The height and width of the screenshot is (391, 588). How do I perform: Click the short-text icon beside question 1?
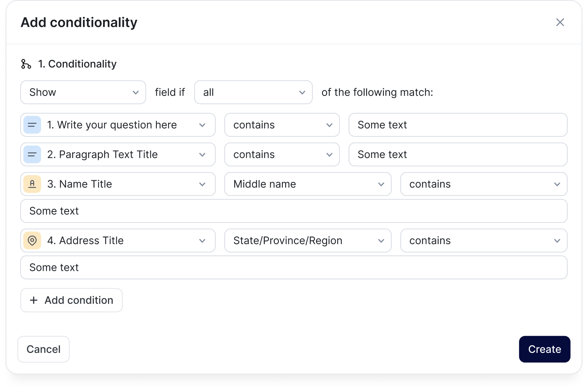coord(32,125)
